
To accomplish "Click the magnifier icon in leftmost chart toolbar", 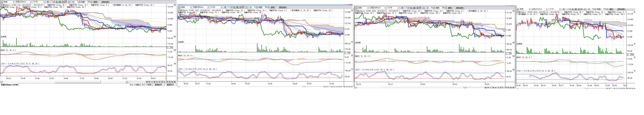I will tap(170, 82).
